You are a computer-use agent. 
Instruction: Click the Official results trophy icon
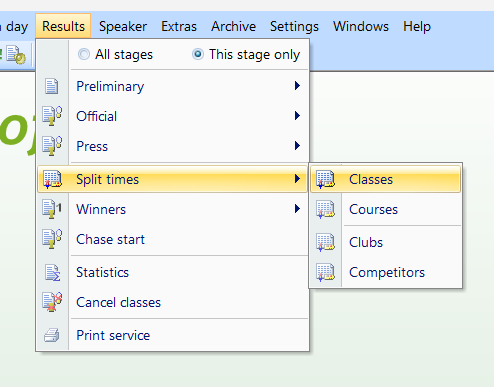(52, 116)
